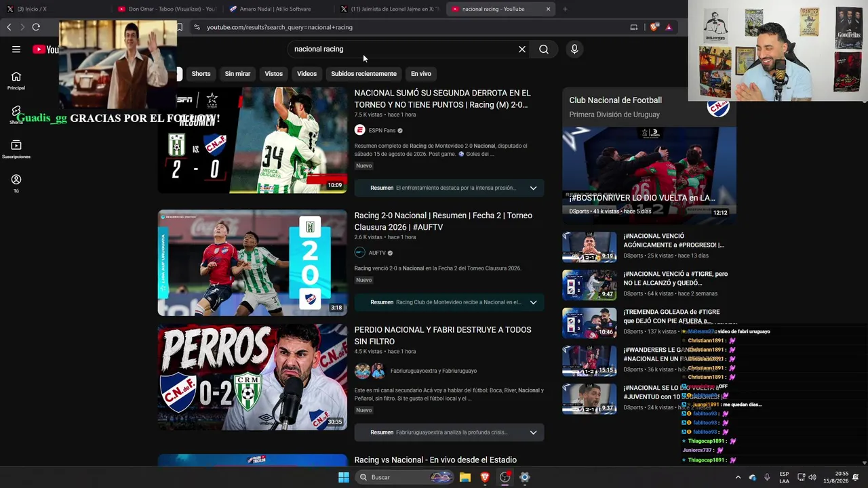868x488 pixels.
Task: Open a new browser tab
Action: click(x=565, y=9)
